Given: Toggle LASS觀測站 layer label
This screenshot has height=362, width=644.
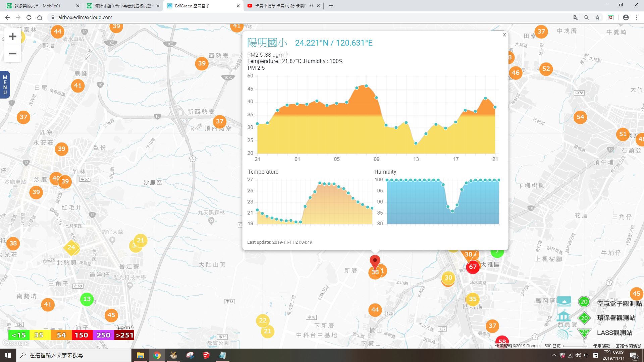Looking at the screenshot, I should point(614,333).
